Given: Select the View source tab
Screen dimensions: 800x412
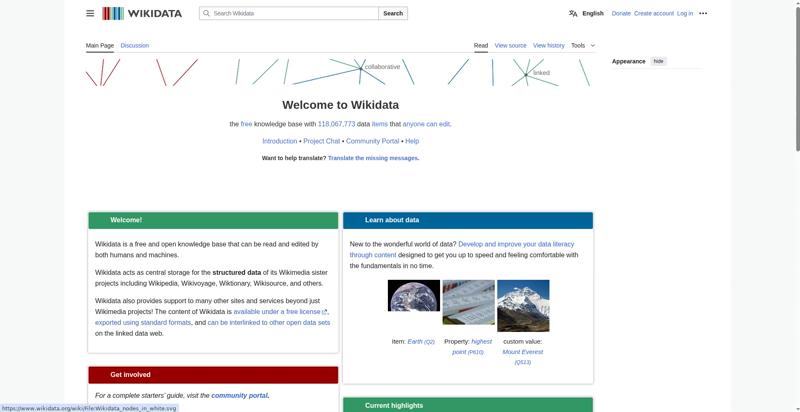Looking at the screenshot, I should click(510, 45).
